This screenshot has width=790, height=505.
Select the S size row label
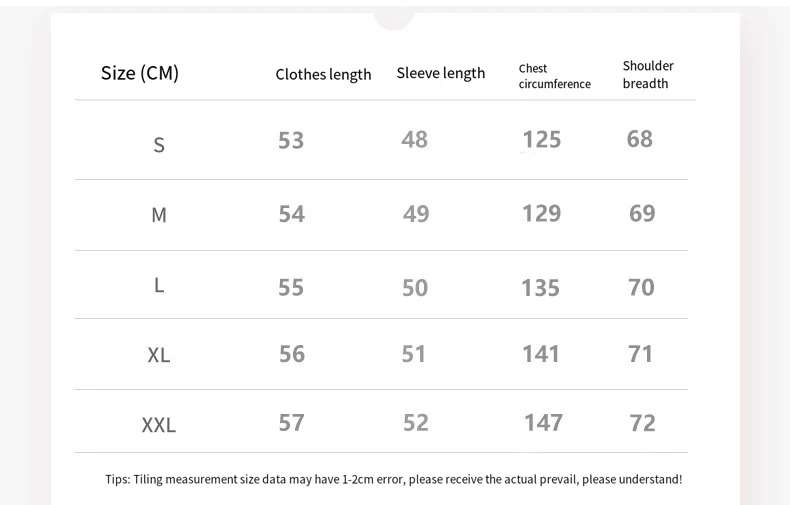(x=159, y=146)
